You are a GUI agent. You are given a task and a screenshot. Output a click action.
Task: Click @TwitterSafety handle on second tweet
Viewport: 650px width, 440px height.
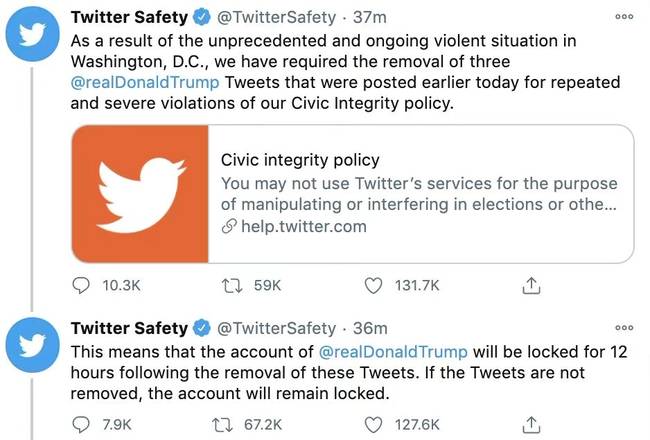tap(276, 327)
